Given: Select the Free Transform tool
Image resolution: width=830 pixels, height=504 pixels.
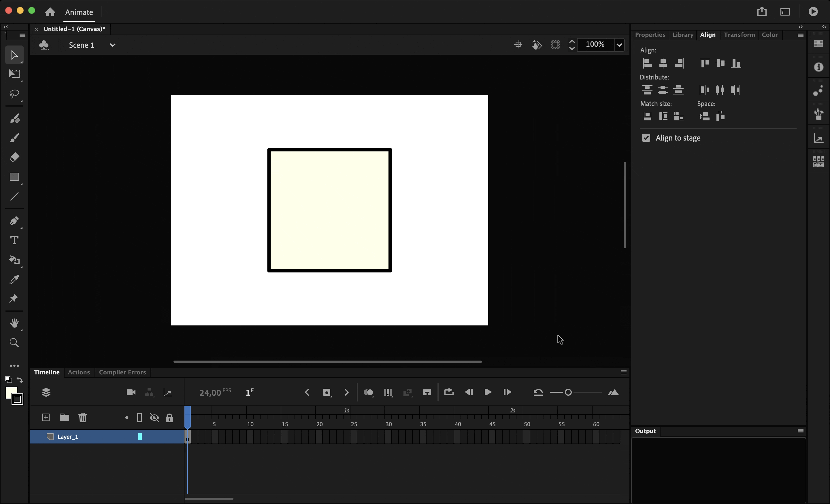Looking at the screenshot, I should (x=14, y=74).
